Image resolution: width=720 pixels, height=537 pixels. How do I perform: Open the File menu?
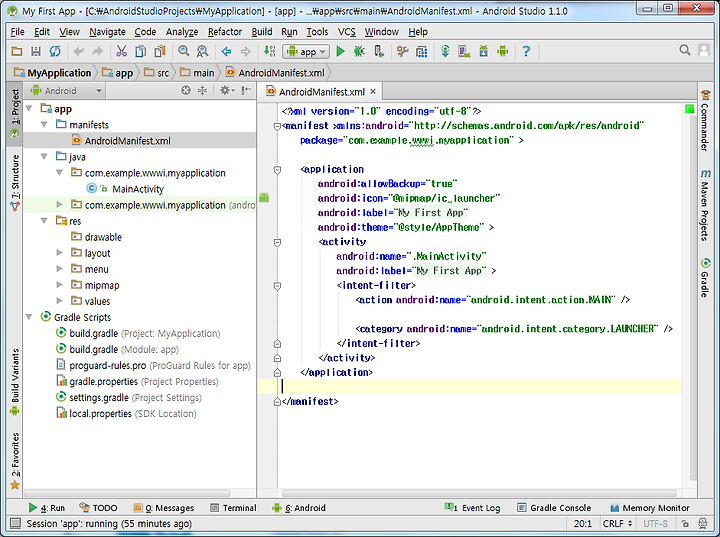tap(17, 32)
